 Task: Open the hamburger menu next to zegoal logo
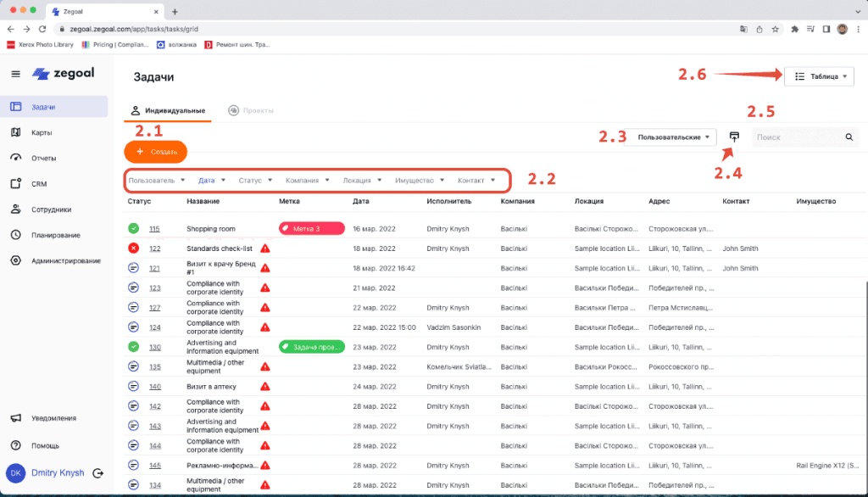15,74
